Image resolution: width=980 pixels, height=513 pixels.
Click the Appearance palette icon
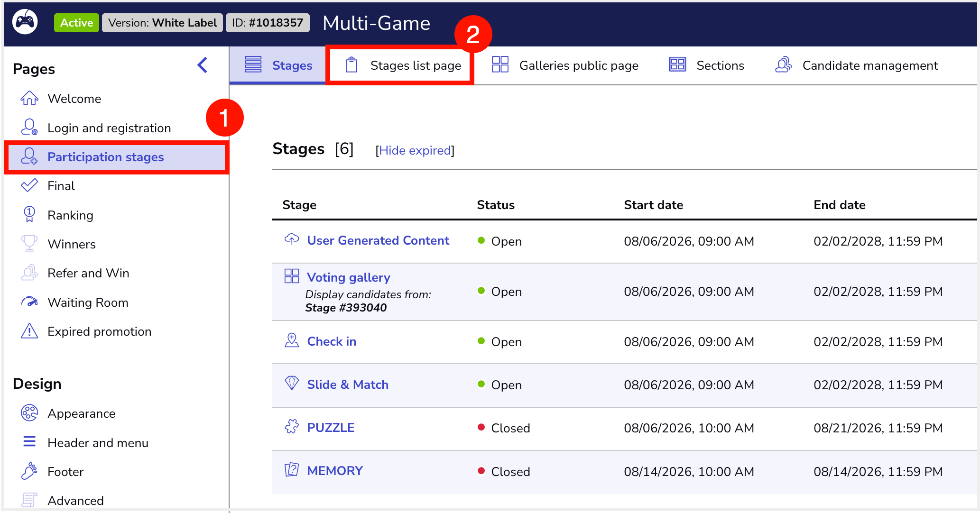coord(29,413)
